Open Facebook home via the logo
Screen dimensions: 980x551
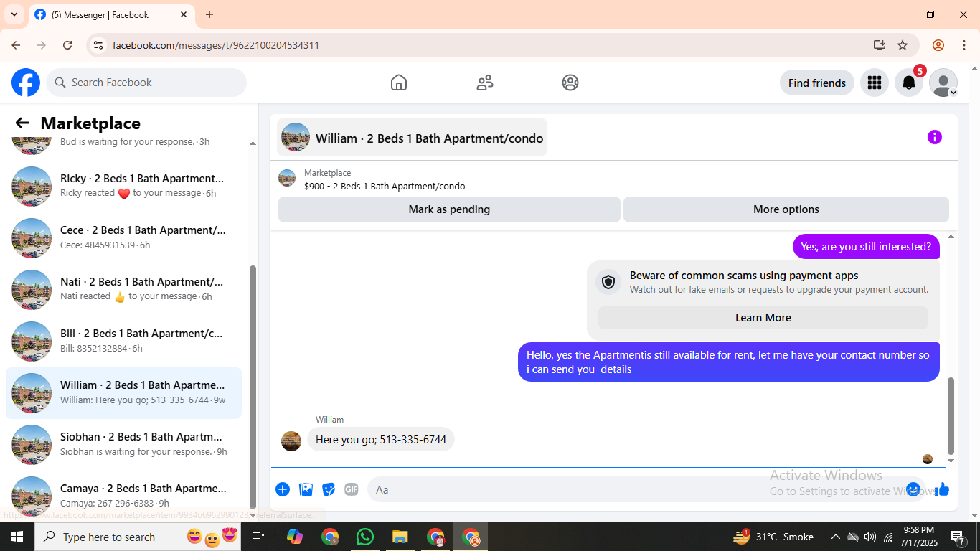click(x=26, y=83)
